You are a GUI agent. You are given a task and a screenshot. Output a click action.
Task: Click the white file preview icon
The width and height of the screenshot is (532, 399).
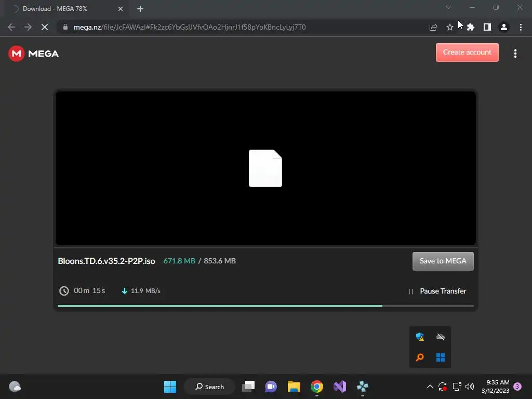pos(265,168)
